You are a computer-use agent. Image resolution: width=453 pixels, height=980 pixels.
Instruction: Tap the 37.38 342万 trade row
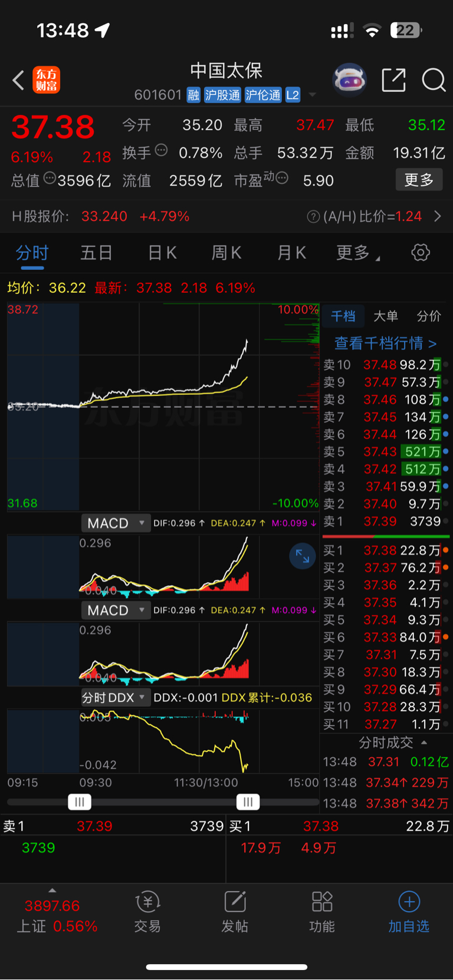click(386, 803)
